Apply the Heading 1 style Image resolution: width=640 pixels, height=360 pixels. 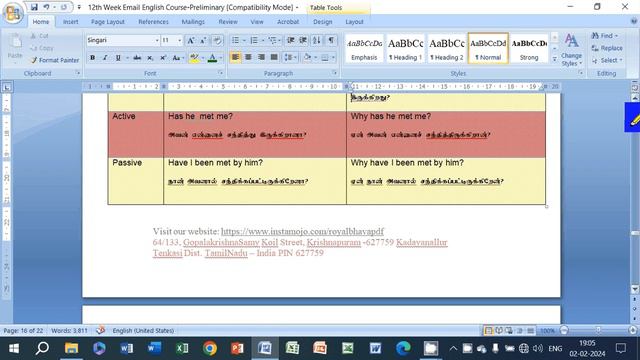point(406,49)
